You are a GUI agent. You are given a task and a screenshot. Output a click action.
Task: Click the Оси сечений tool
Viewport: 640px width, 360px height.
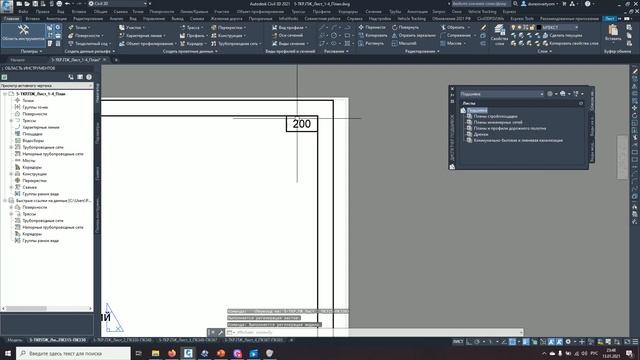pos(287,36)
